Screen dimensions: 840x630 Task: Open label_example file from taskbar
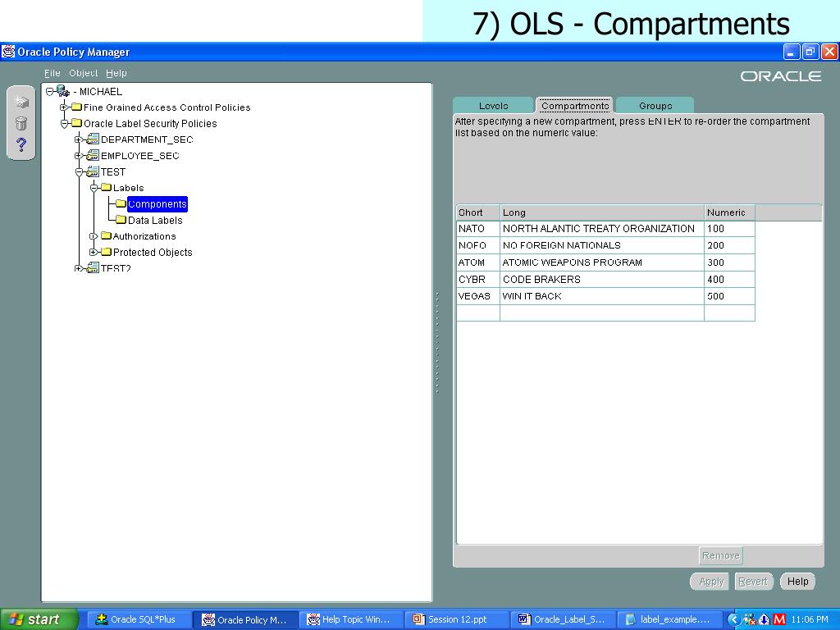click(669, 619)
